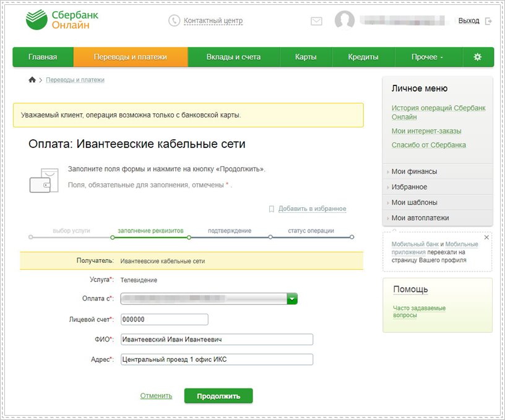Click the Личное меню heading
The image size is (505, 420).
pos(420,88)
